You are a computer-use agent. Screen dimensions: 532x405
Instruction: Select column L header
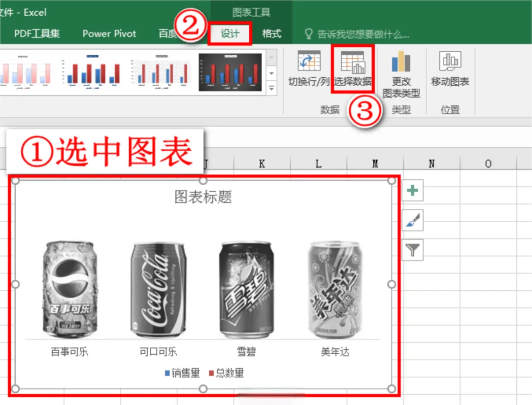318,164
